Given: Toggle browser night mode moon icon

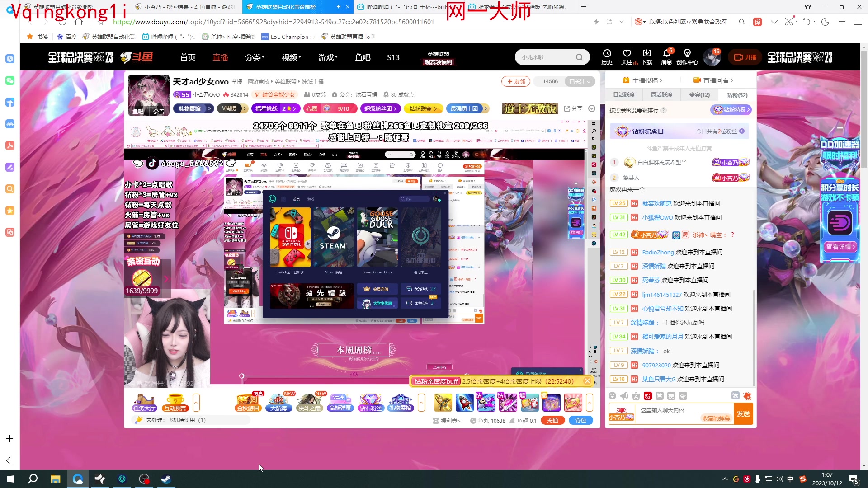Looking at the screenshot, I should 825,22.
